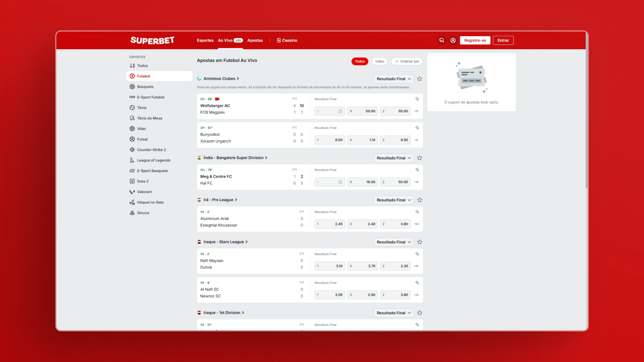Open the user account icon in header
This screenshot has width=644, height=362.
point(453,40)
